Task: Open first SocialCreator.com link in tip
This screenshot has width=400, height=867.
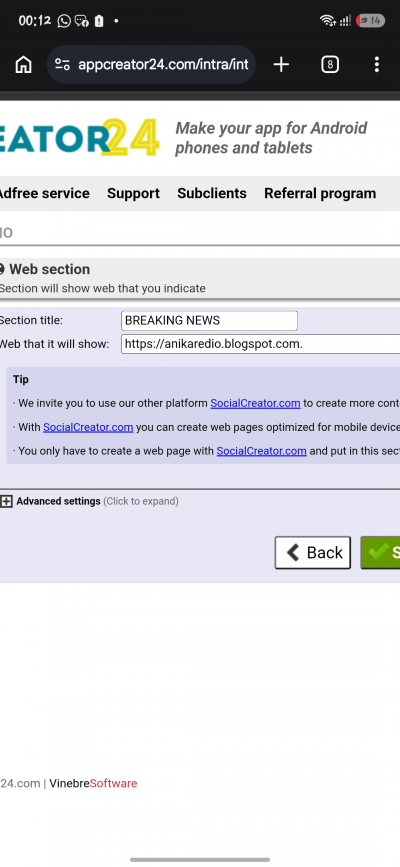Action: click(255, 403)
